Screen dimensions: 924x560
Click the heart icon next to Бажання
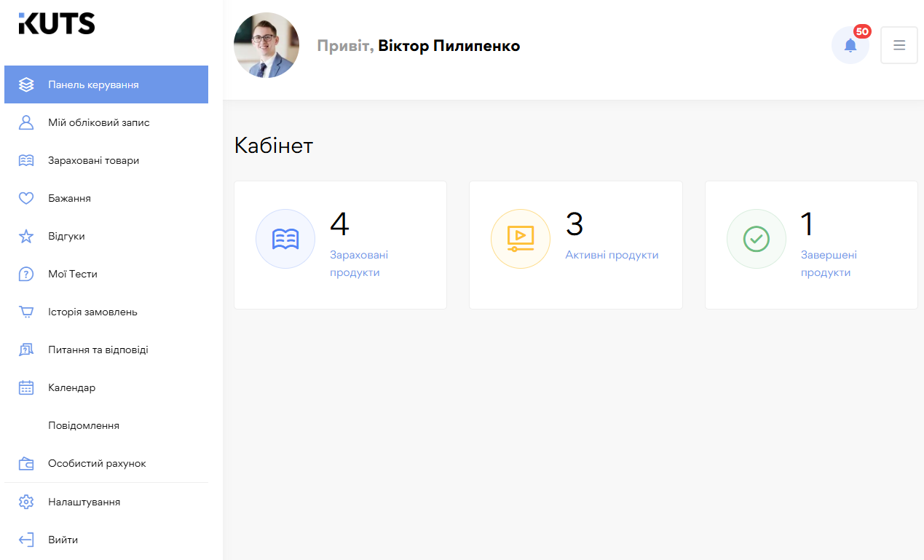[26, 197]
